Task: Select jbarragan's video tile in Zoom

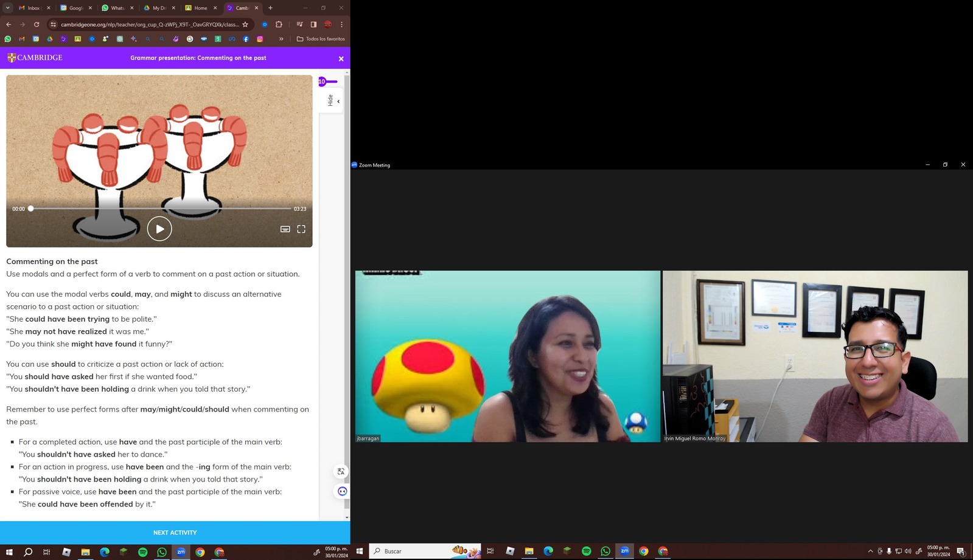Action: 507,356
